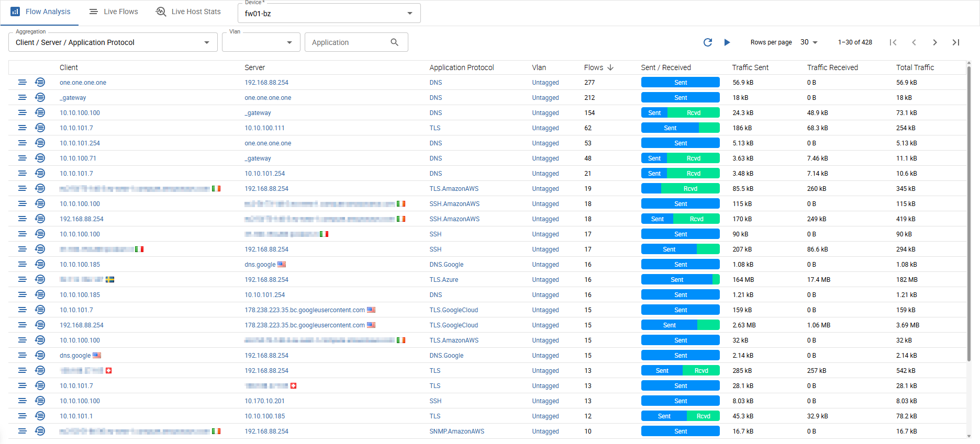Change rows per page from 30
This screenshot has height=444, width=980.
(809, 42)
